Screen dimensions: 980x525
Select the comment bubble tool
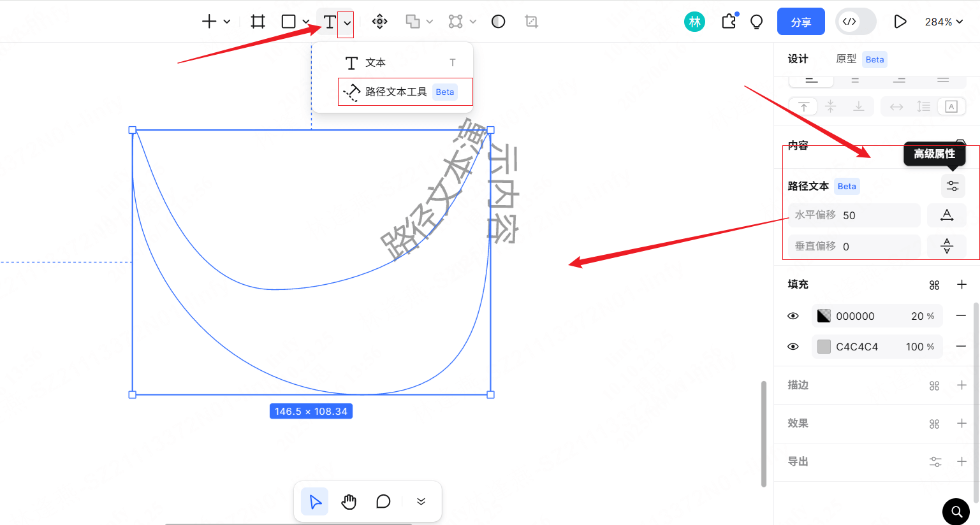pos(383,501)
